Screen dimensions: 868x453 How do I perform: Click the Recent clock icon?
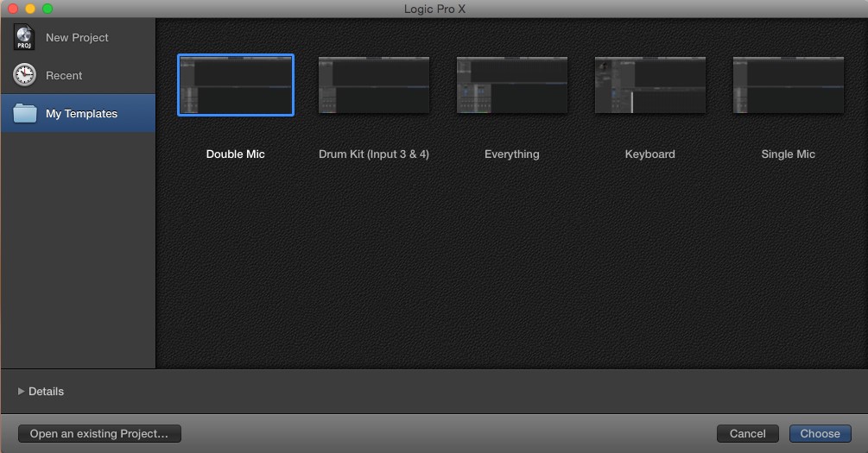pos(24,75)
